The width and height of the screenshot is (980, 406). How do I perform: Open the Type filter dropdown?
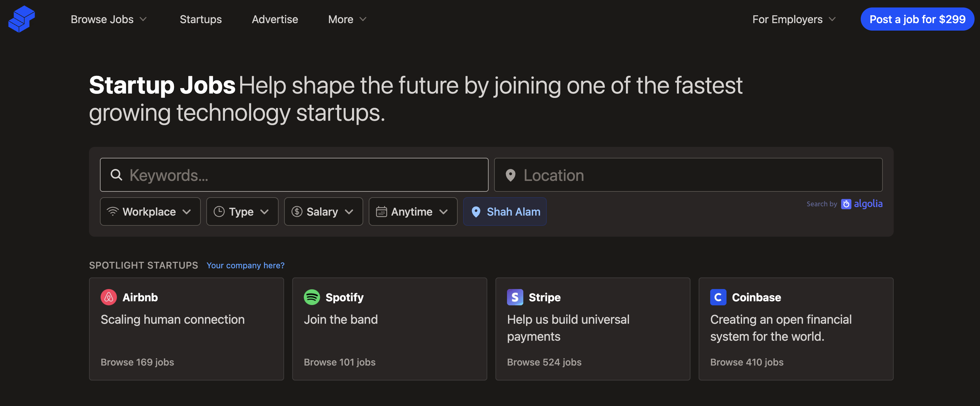pyautogui.click(x=242, y=212)
